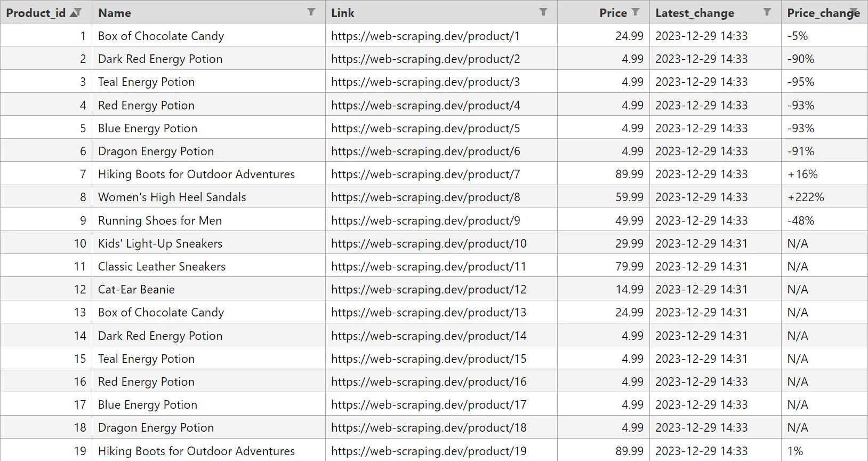The image size is (868, 461).
Task: Open link https://web-scraping.dev/product/11
Action: point(429,266)
